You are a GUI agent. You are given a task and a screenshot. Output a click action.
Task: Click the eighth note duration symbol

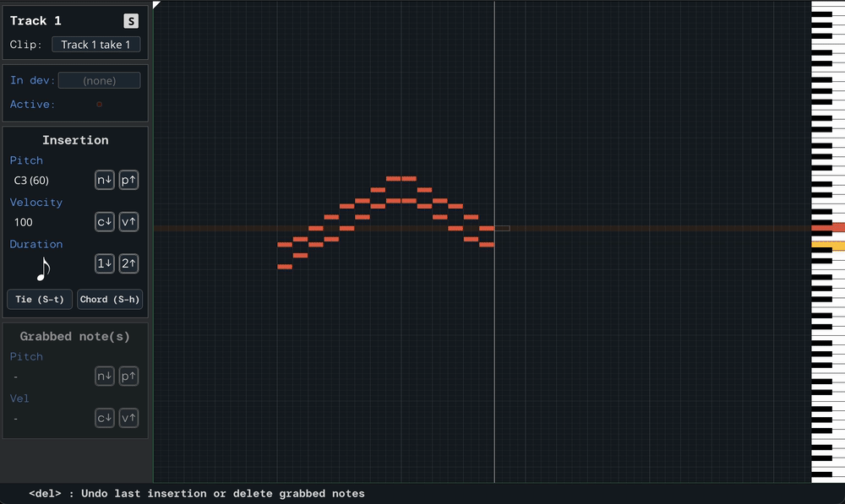coord(43,269)
